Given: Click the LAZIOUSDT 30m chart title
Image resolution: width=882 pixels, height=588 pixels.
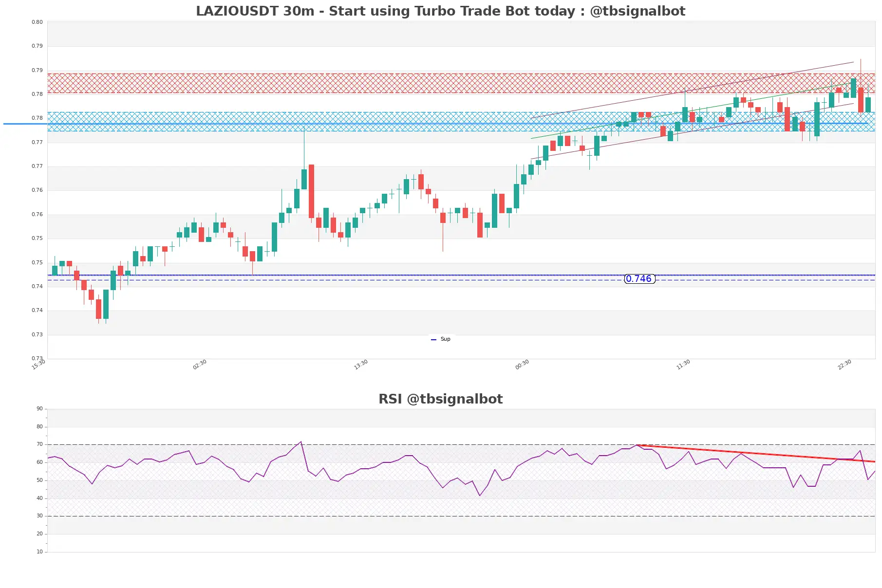Looking at the screenshot, I should point(440,11).
